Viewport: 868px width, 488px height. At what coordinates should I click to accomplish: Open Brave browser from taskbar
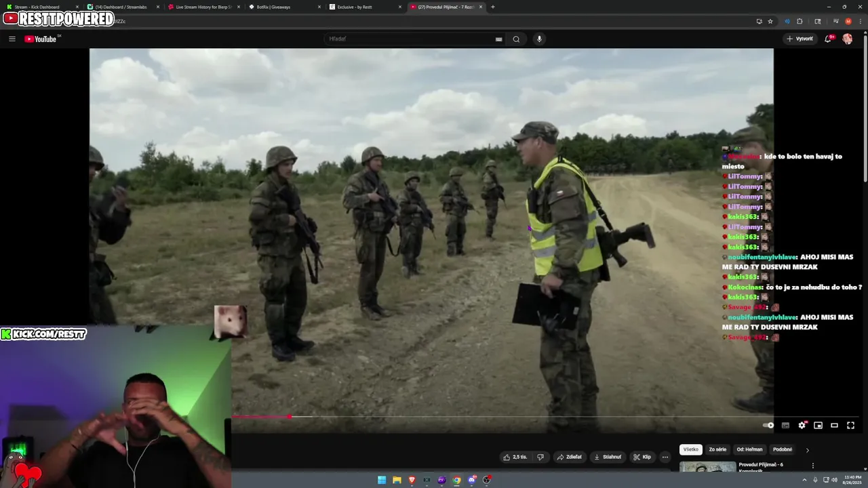click(x=412, y=480)
